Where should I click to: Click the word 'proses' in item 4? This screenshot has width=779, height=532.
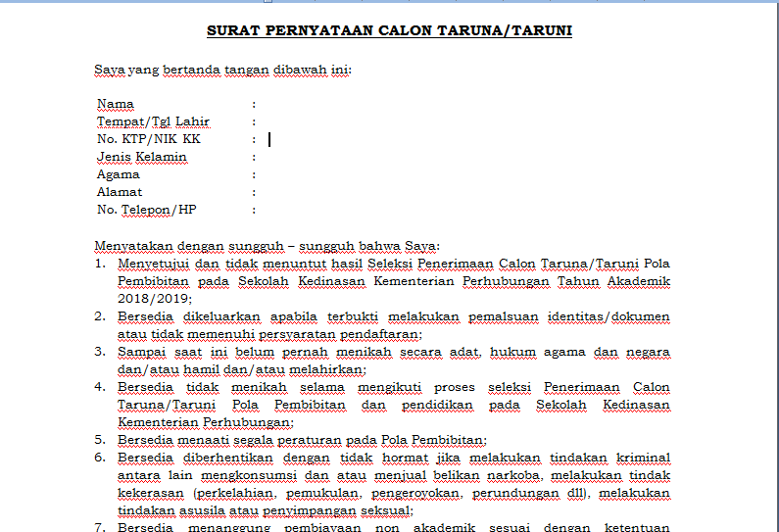click(x=454, y=388)
